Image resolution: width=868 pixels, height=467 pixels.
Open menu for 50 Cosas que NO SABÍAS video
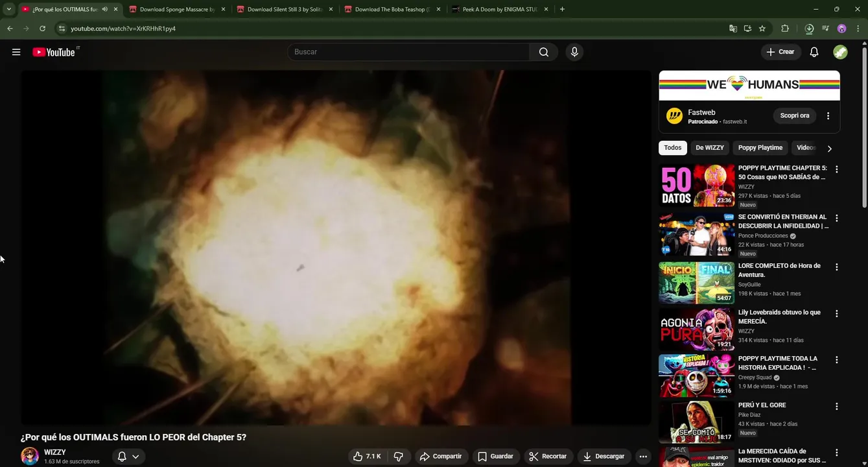pyautogui.click(x=836, y=169)
